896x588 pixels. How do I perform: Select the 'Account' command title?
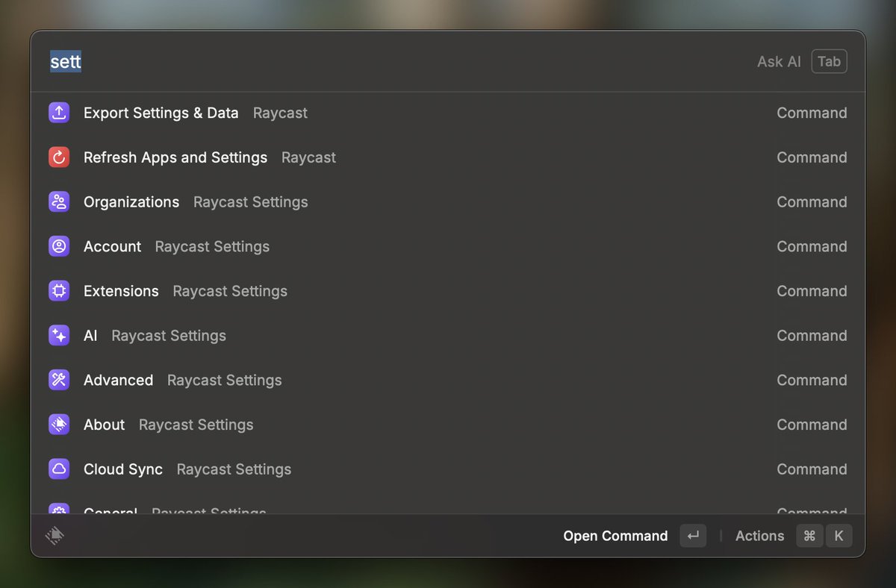[x=112, y=246]
